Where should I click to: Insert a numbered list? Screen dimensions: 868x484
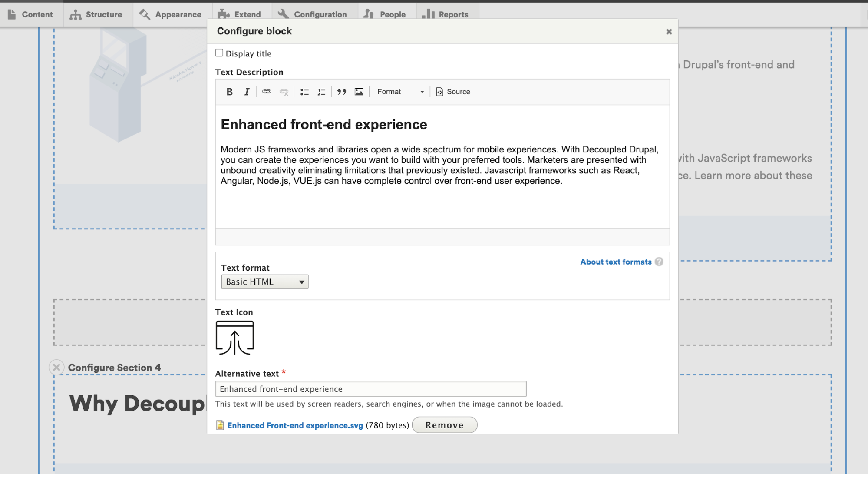tap(321, 92)
